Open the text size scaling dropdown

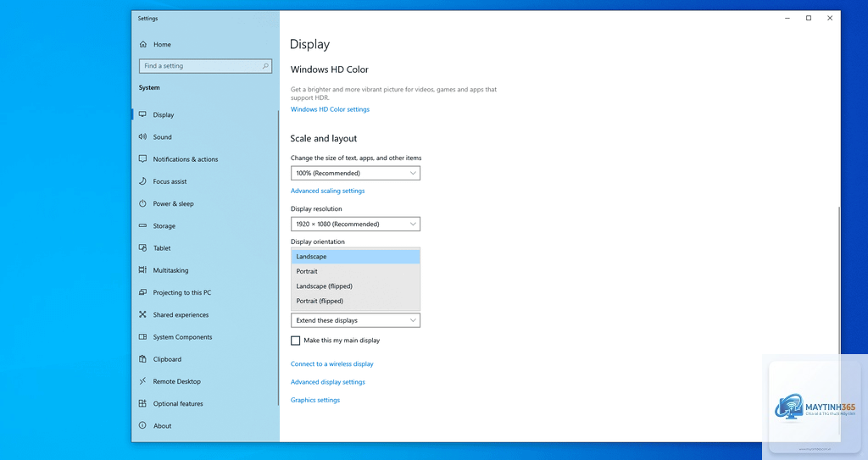point(355,174)
